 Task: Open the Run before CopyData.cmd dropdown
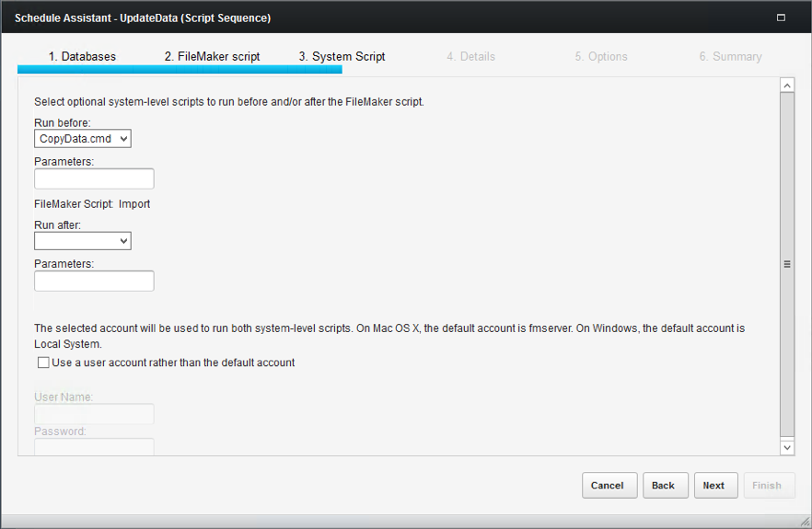83,139
